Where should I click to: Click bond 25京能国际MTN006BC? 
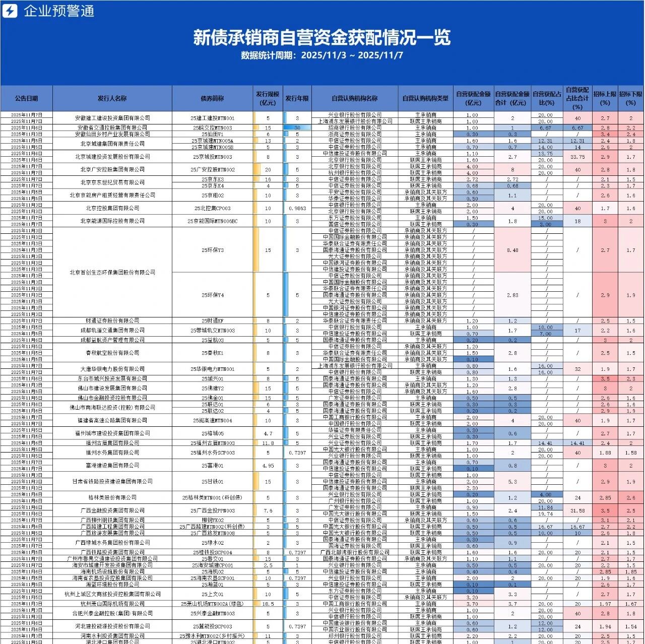pyautogui.click(x=213, y=221)
